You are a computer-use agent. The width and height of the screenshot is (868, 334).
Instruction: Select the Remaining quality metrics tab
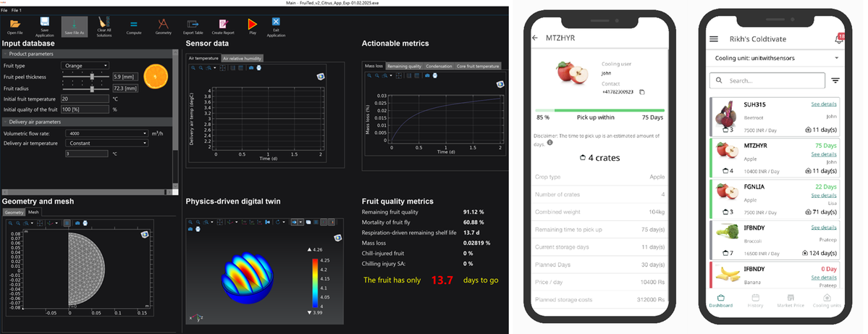pos(405,66)
